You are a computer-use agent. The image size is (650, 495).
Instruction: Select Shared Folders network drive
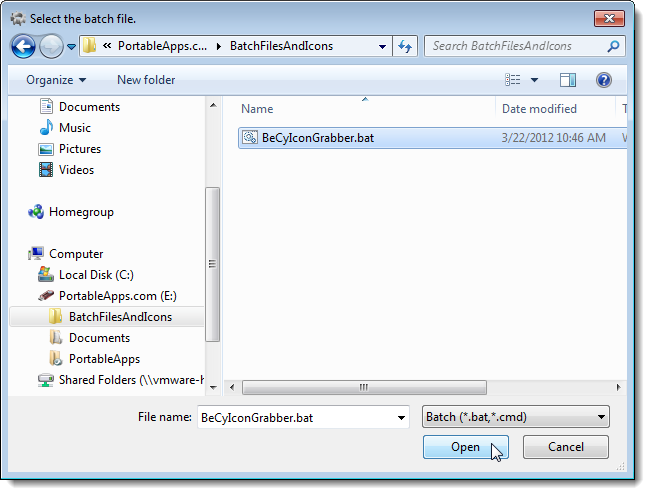click(121, 380)
